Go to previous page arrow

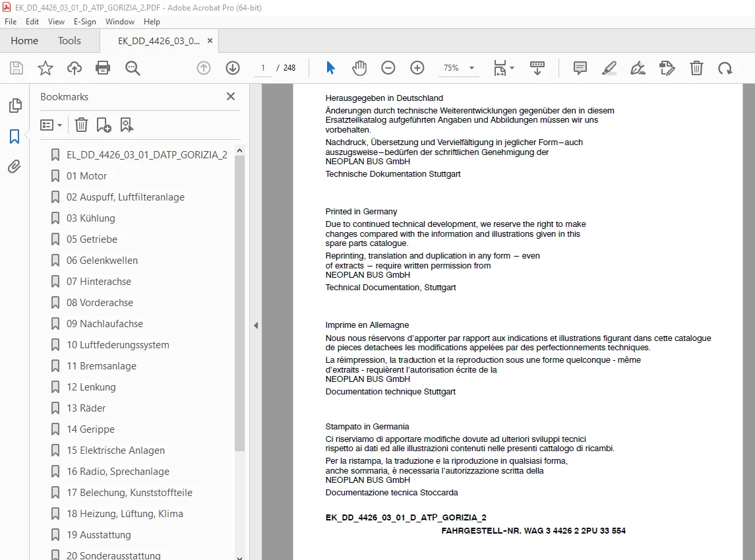[x=204, y=68]
